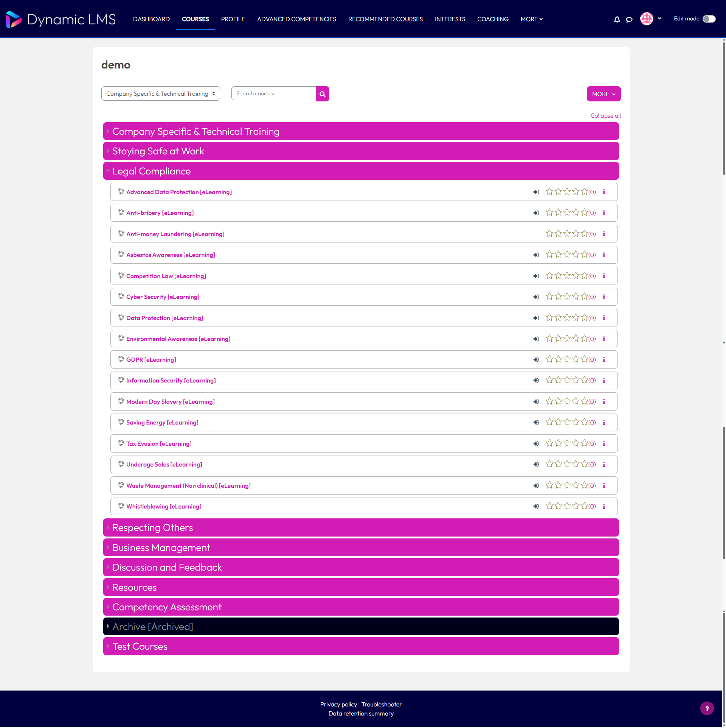Click the Dynamic LMS logo
Screen dimensions: 726x728
60,19
